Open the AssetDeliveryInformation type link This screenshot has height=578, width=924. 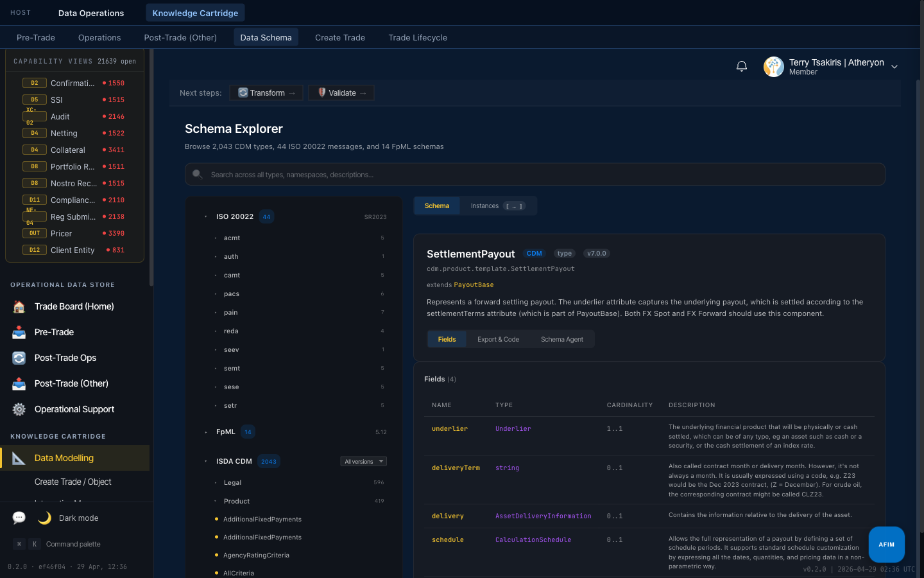click(543, 516)
